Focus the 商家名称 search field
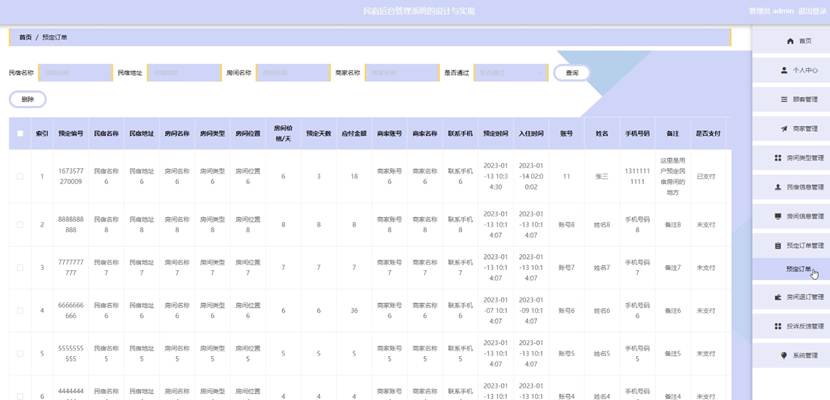Image resolution: width=830 pixels, height=400 pixels. coord(402,72)
